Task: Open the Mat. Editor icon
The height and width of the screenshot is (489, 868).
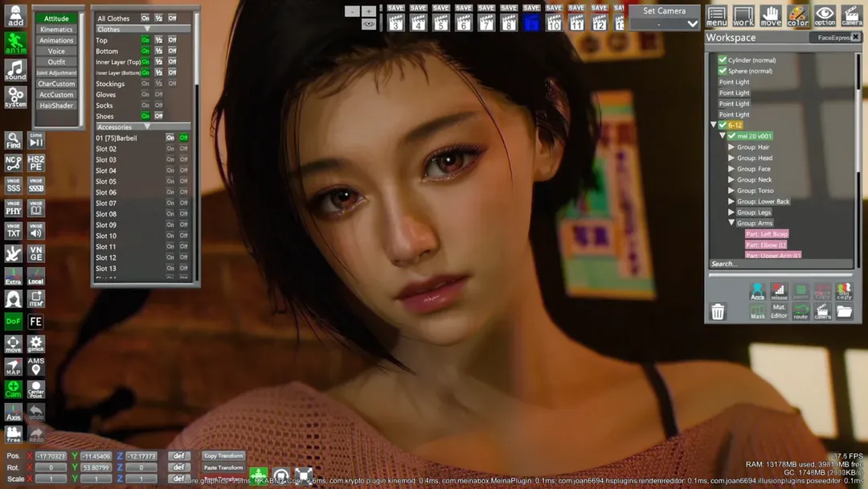Action: pos(779,311)
